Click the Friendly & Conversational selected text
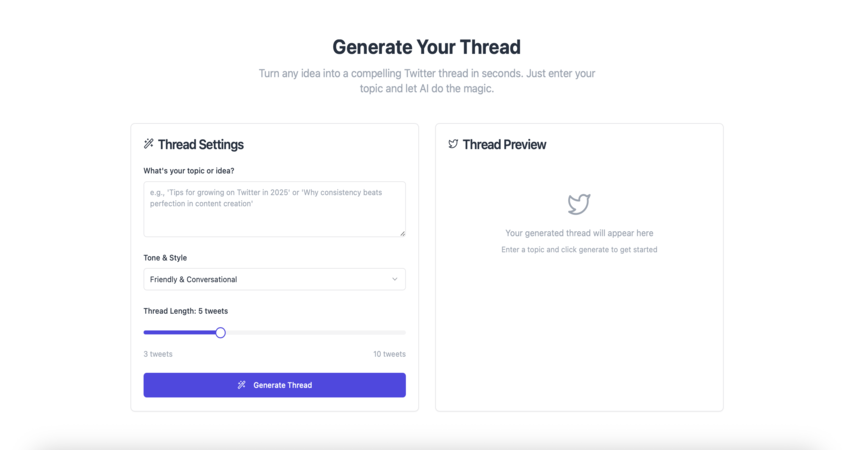856x450 pixels. tap(193, 279)
